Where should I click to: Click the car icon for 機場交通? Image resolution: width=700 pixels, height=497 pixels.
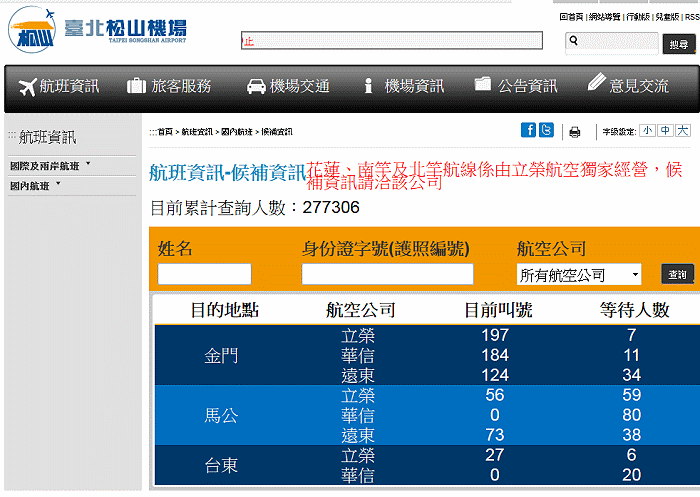256,86
